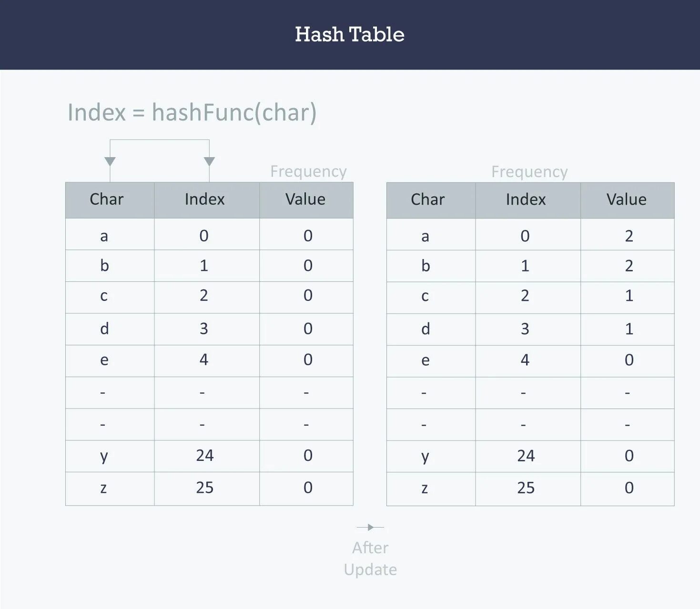Screen dimensions: 700x609
Task: Click value 1 in row 'd' of the right table
Action: click(629, 329)
